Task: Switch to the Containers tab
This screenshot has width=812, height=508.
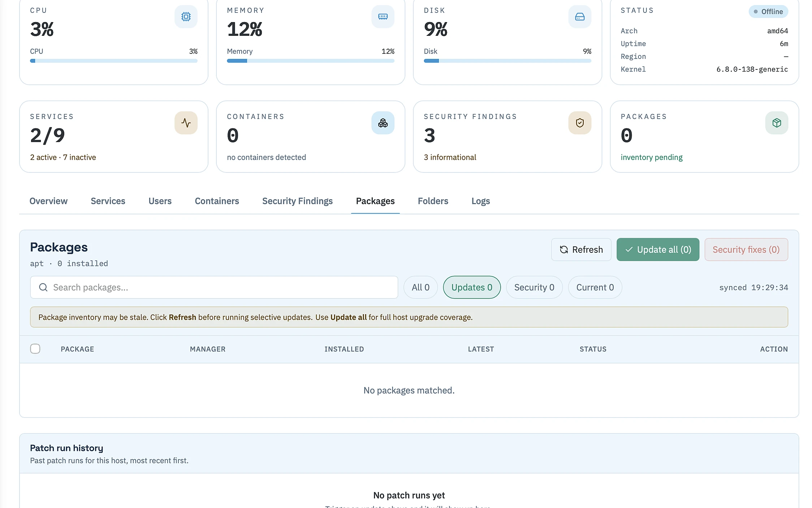Action: pyautogui.click(x=217, y=201)
